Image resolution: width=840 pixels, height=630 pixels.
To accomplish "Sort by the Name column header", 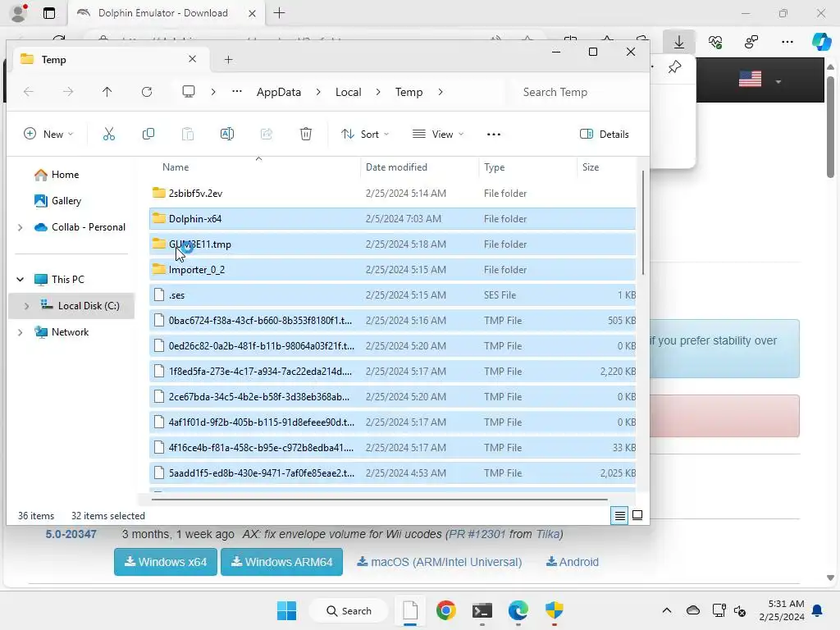I will [176, 167].
